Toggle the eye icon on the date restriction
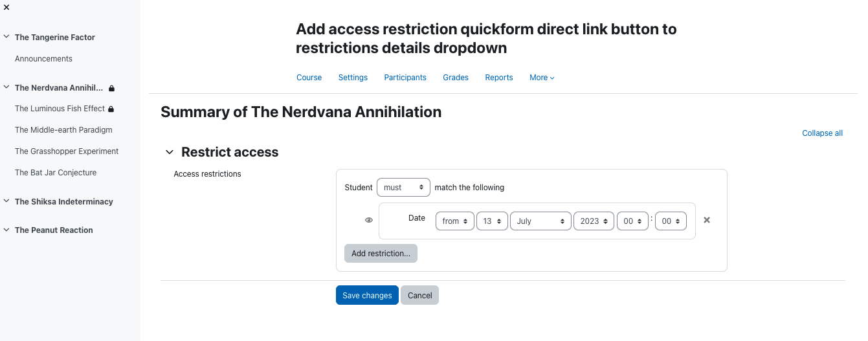 369,220
